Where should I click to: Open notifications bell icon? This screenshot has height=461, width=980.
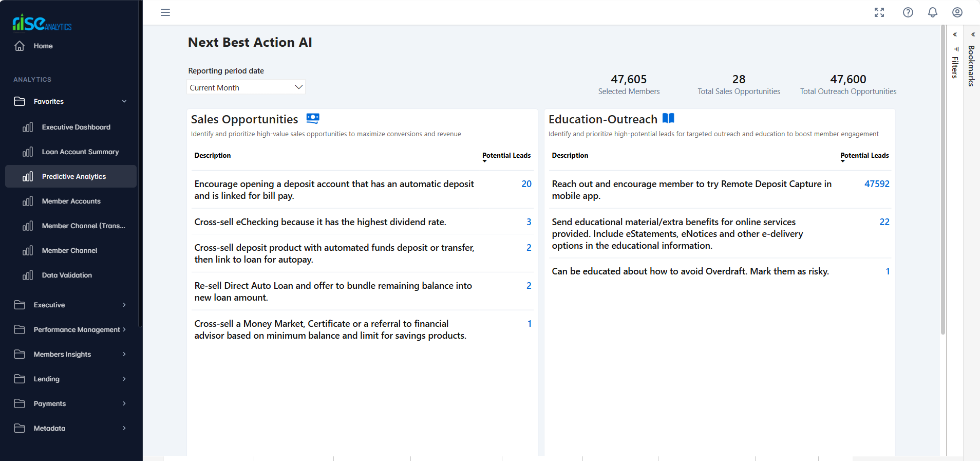[933, 12]
